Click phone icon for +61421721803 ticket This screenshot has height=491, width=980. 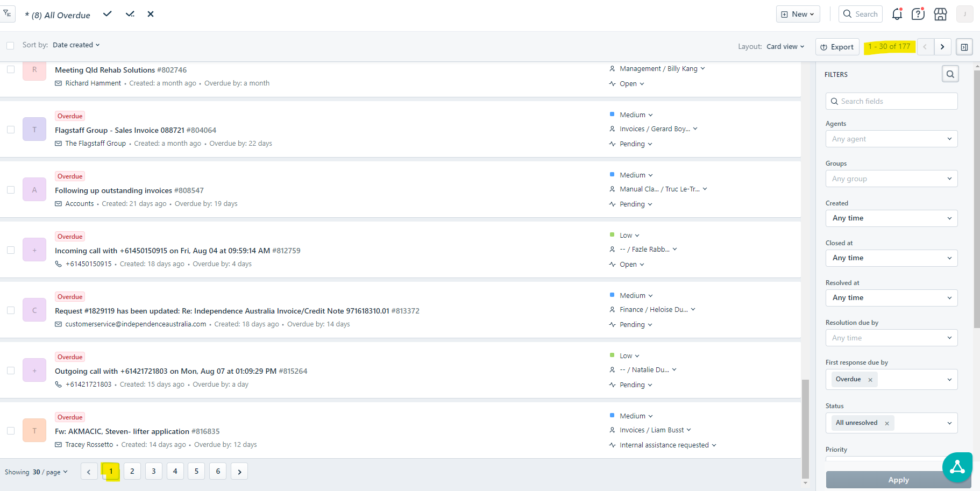click(58, 385)
